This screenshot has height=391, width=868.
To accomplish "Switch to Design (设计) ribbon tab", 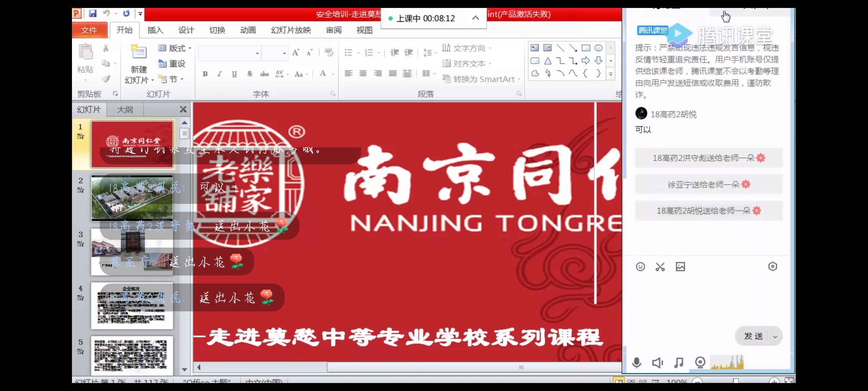I will click(186, 30).
